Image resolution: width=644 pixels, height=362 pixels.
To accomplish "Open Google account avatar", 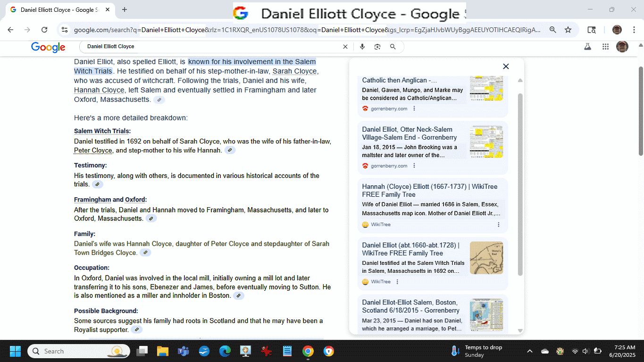I will [622, 47].
